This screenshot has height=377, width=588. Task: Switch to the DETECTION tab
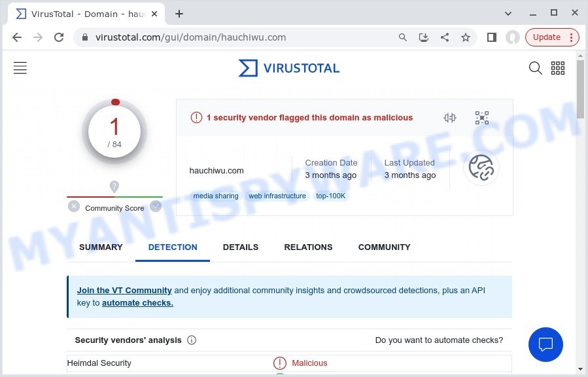tap(173, 247)
